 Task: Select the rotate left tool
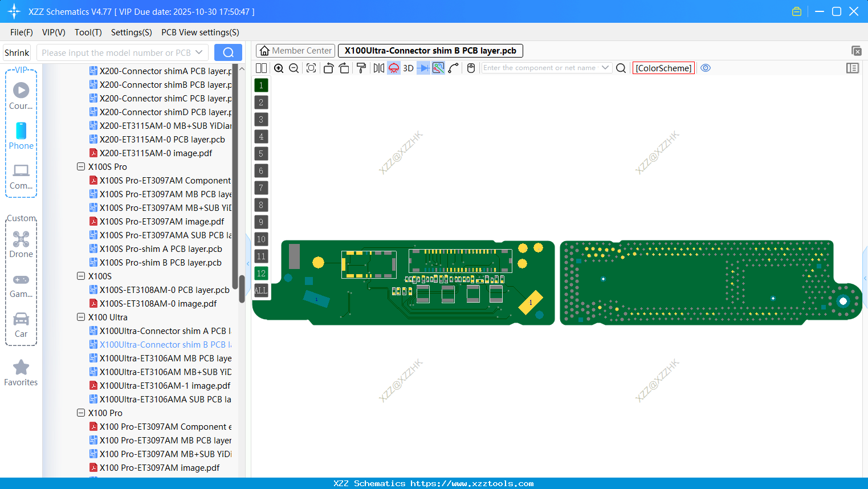click(328, 68)
